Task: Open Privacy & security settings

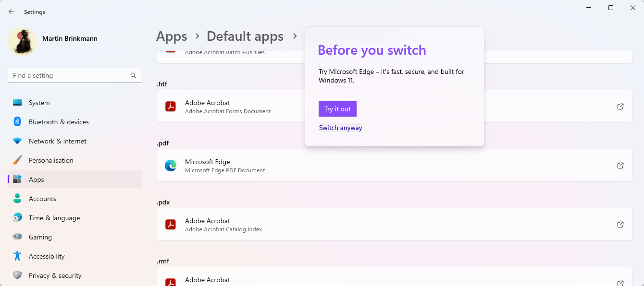Action: tap(55, 275)
